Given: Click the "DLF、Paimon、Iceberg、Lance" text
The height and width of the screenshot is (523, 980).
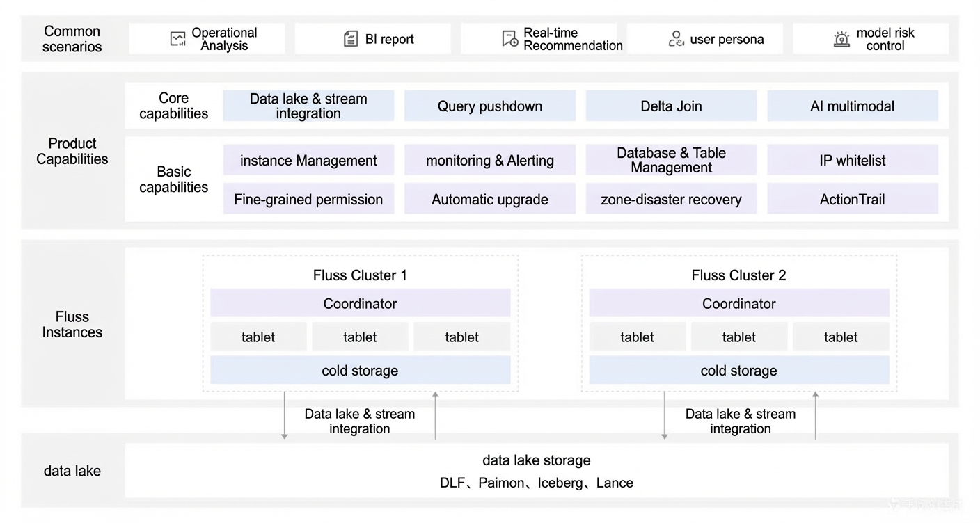Looking at the screenshot, I should pyautogui.click(x=537, y=483).
